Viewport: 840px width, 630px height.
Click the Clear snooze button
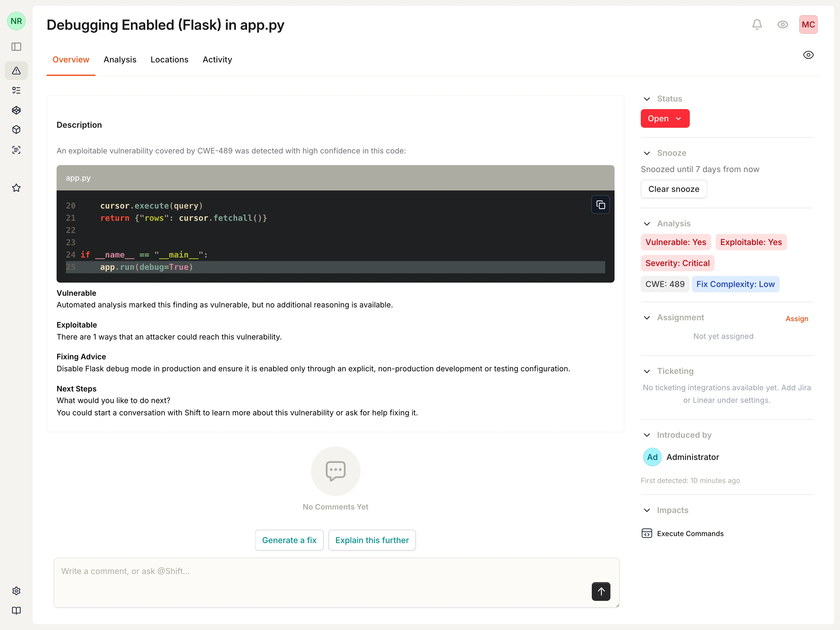tap(674, 189)
